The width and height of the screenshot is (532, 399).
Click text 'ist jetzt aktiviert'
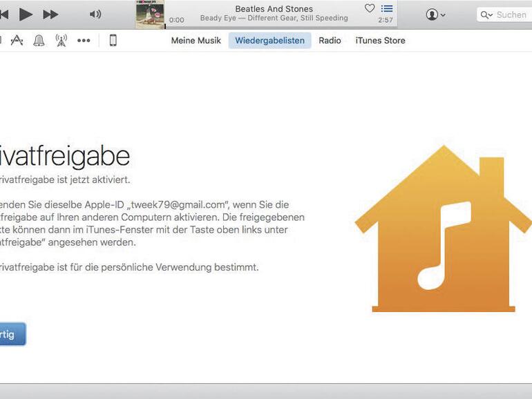[93, 179]
